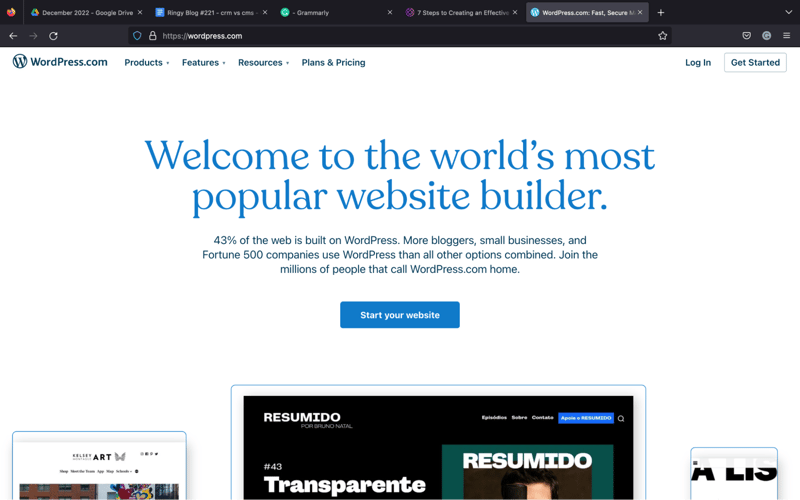Open the RESUMIDO site preview thumbnail
The height and width of the screenshot is (500, 800).
[x=438, y=443]
